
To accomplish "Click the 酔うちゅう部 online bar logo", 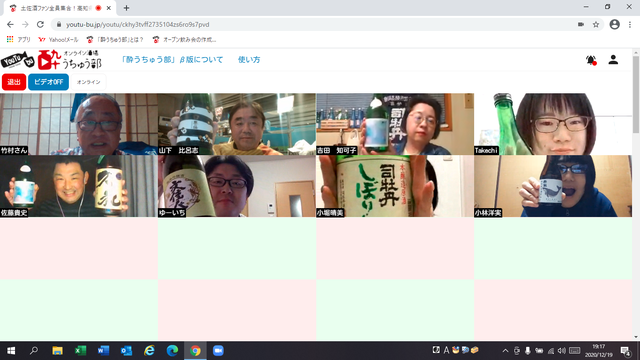I will coord(69,60).
